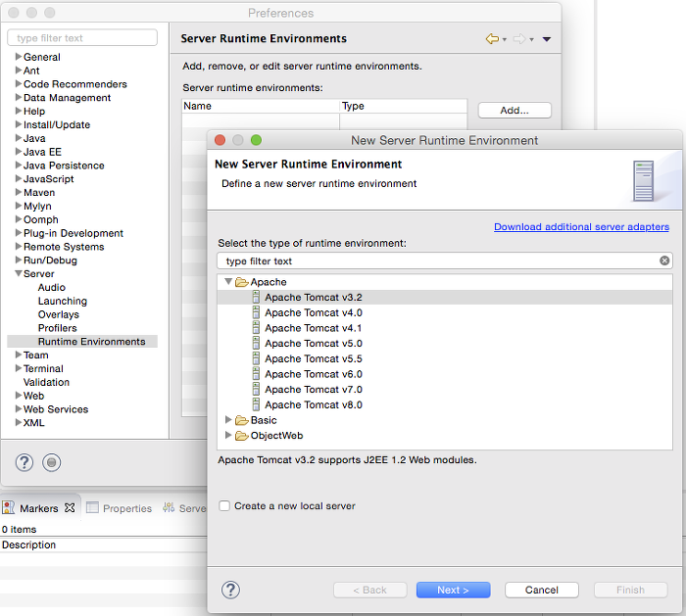Screen dimensions: 686x616
Task: Click the Markers view icon
Action: (x=8, y=508)
